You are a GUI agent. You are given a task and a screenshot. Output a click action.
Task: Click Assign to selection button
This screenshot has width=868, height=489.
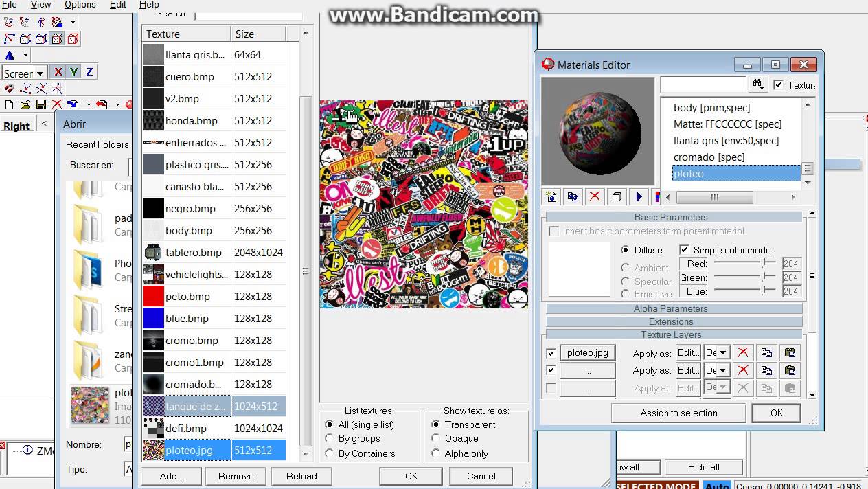click(678, 413)
